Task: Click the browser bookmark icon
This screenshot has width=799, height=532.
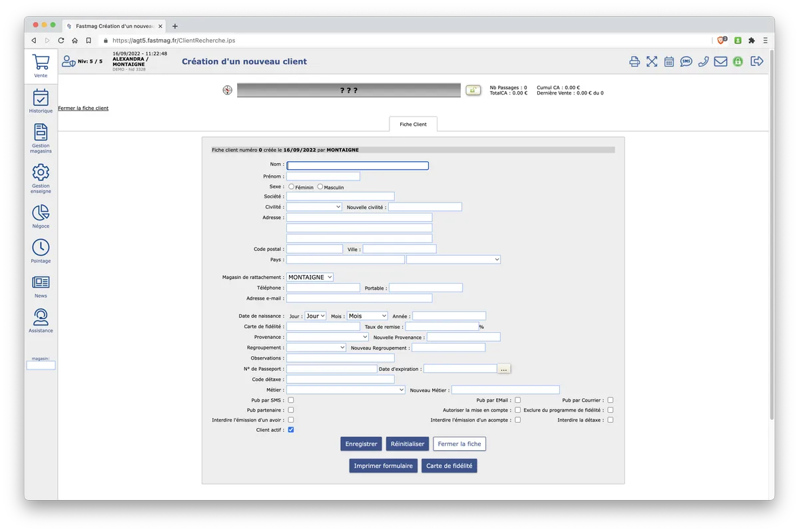Action: (x=89, y=41)
